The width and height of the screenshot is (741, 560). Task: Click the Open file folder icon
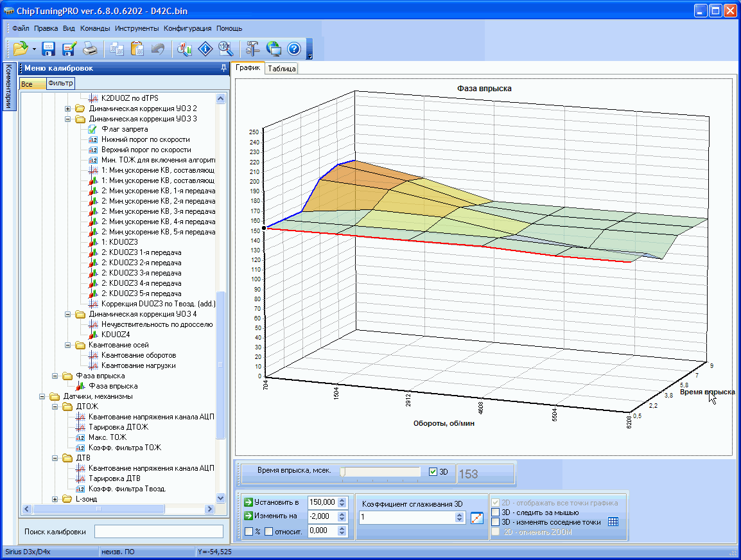click(20, 49)
